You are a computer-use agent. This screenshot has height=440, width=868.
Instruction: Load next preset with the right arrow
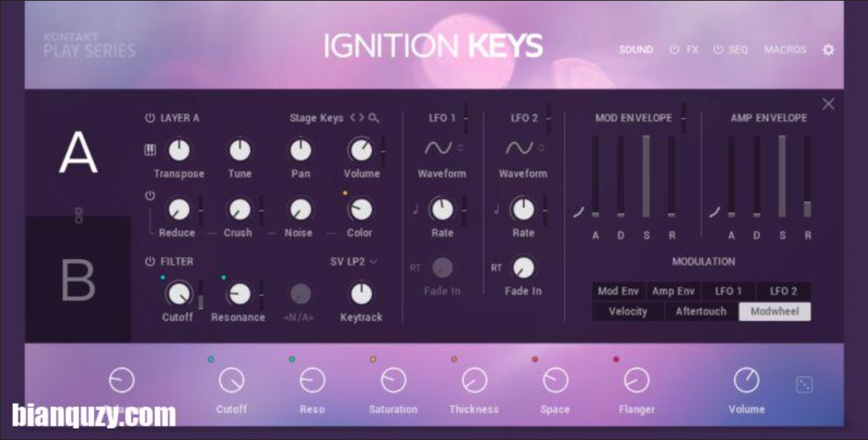click(362, 118)
